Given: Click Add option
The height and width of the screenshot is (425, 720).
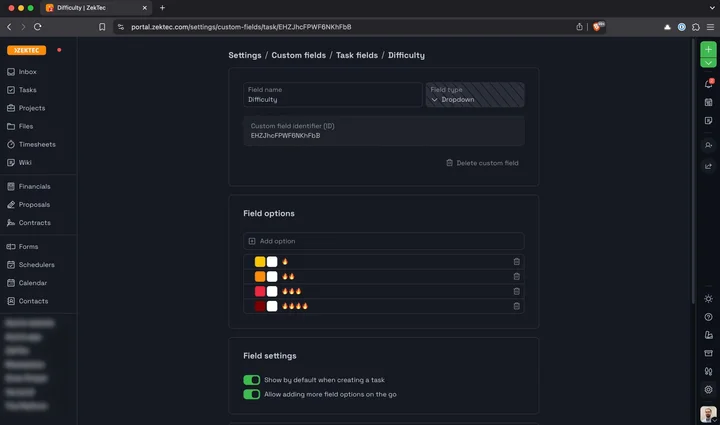Looking at the screenshot, I should click(x=383, y=241).
